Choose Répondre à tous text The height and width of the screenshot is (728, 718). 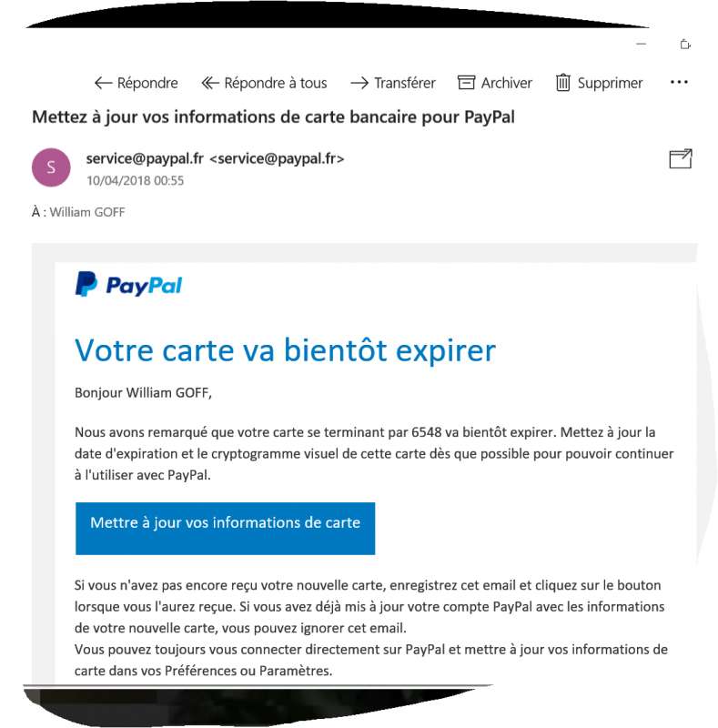[x=276, y=83]
